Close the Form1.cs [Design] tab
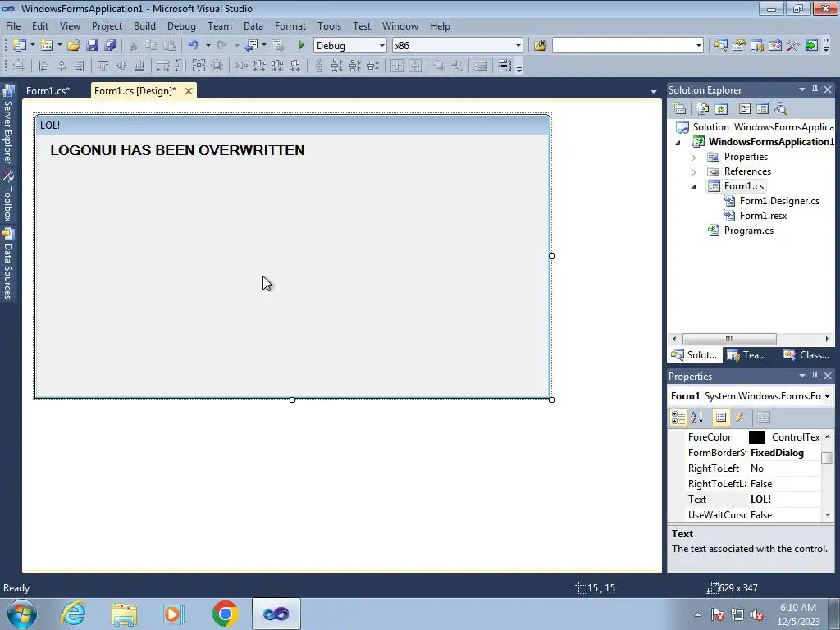The height and width of the screenshot is (630, 840). (189, 91)
